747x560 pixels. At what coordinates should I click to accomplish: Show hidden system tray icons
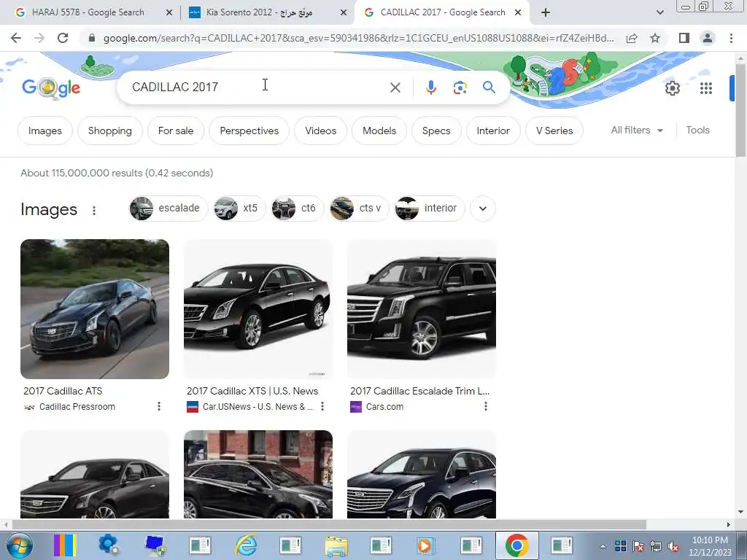coord(603,547)
